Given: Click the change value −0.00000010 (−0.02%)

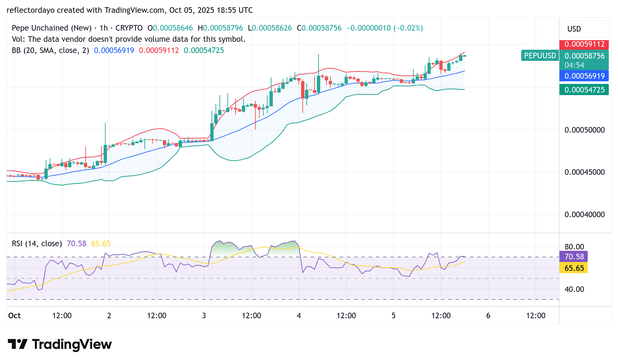Looking at the screenshot, I should click(385, 28).
